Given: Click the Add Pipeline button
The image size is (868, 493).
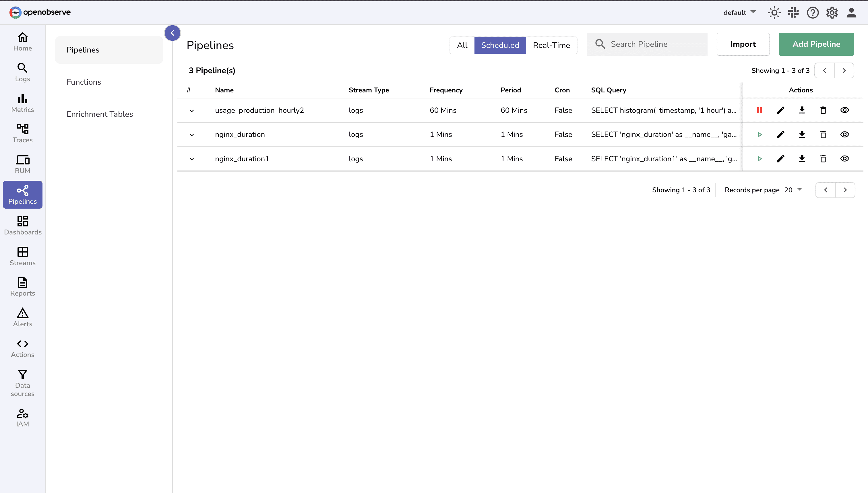Looking at the screenshot, I should [x=816, y=44].
